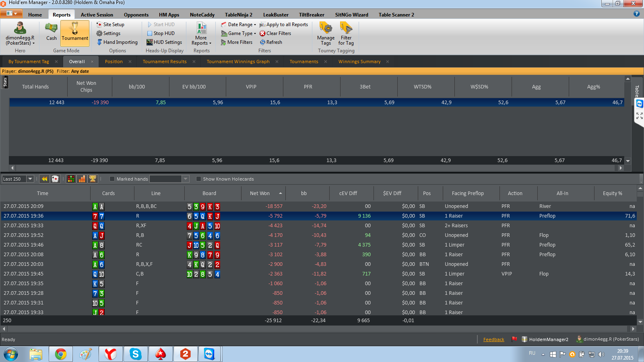This screenshot has width=644, height=362.
Task: Toggle the Marked hands checkbox
Action: (112, 179)
